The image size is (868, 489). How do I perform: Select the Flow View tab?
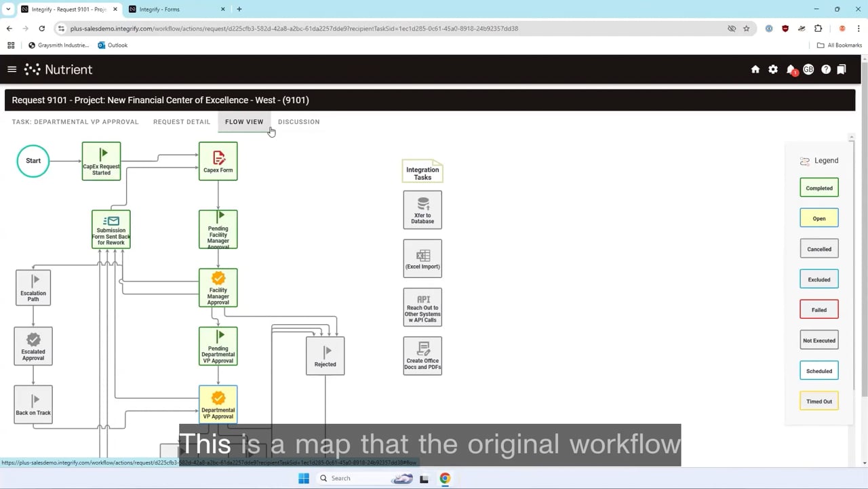244,122
